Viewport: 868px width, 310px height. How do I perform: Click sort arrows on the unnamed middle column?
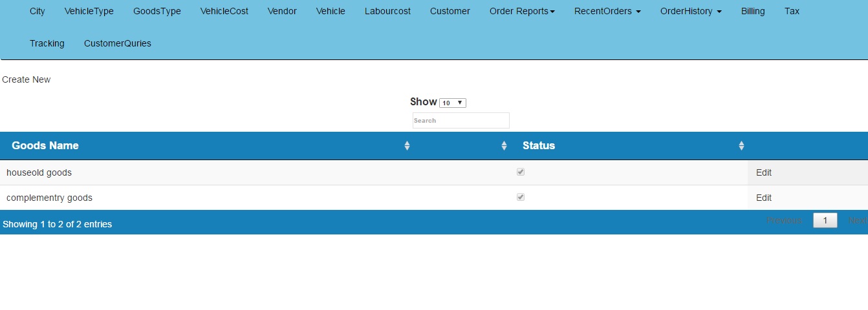504,146
